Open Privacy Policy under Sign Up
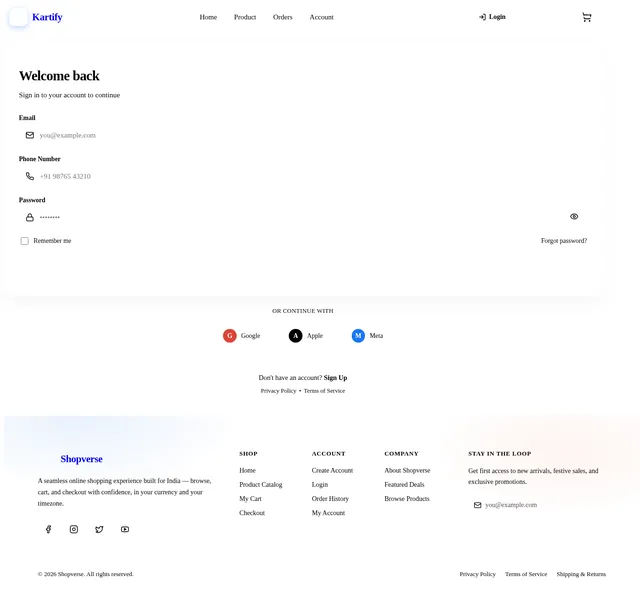This screenshot has height=595, width=640. coord(278,391)
